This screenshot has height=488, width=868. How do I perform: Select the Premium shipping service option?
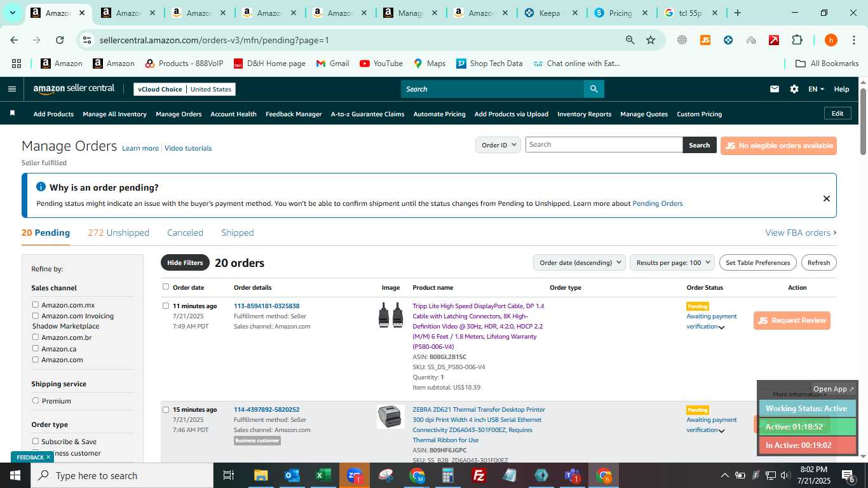click(x=36, y=400)
